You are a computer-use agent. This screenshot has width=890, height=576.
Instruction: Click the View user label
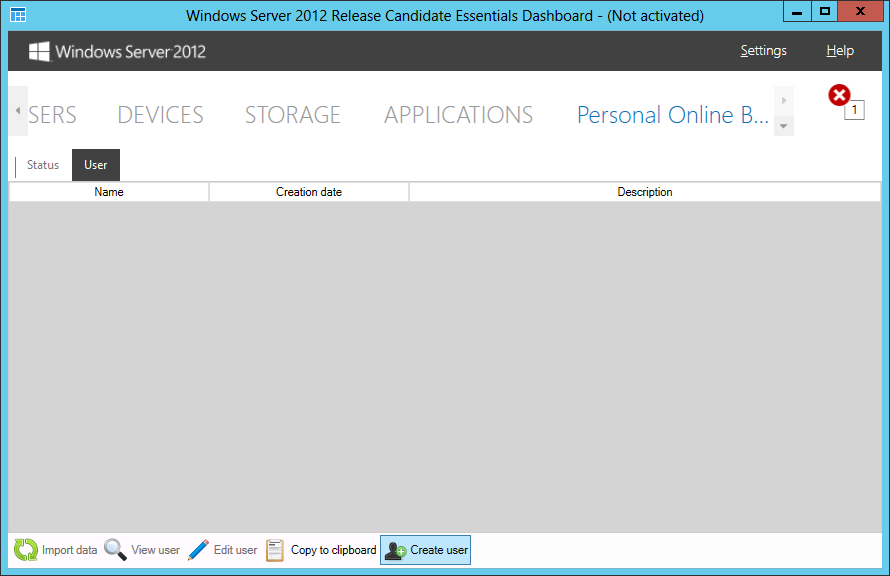click(156, 550)
